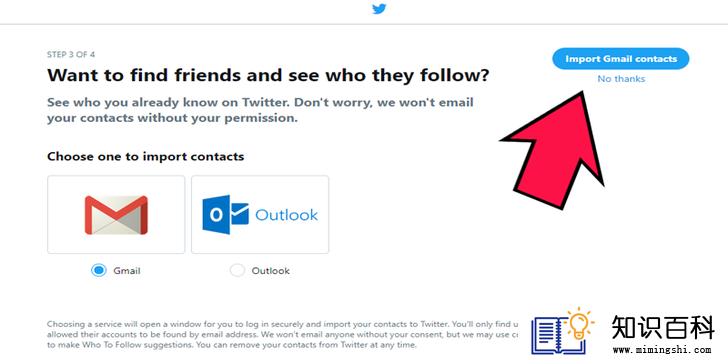
Task: Choose the Outlook radio button
Action: coord(237,271)
